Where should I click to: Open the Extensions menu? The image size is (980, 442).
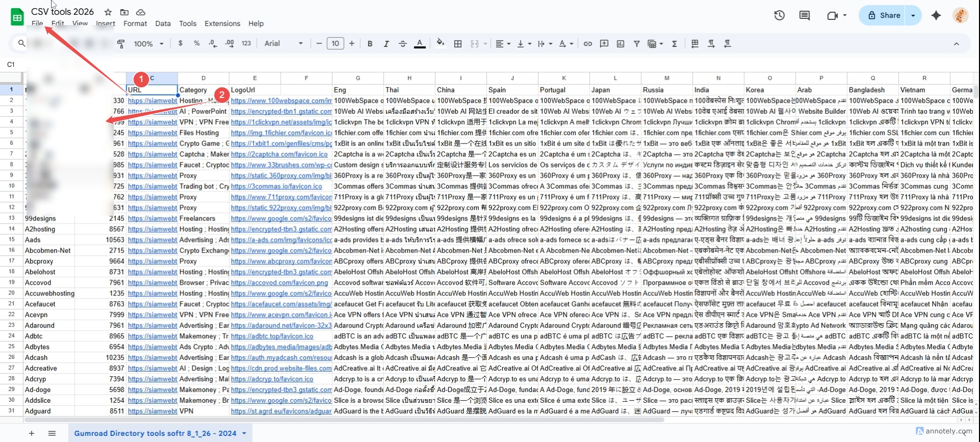point(222,23)
